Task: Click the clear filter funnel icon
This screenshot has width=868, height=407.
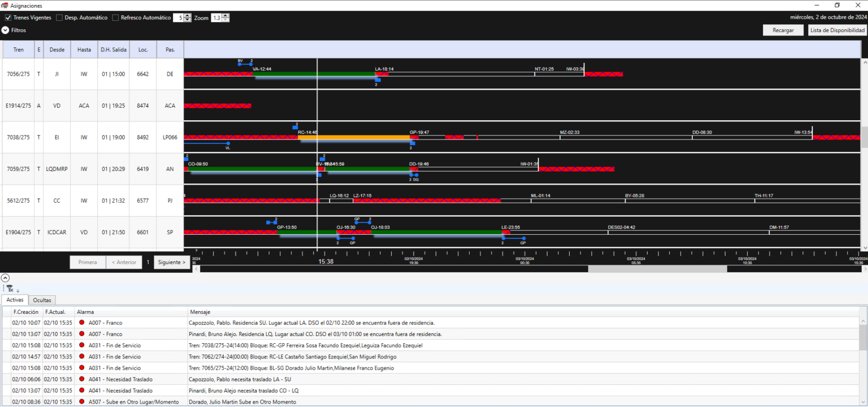Action: pyautogui.click(x=9, y=288)
